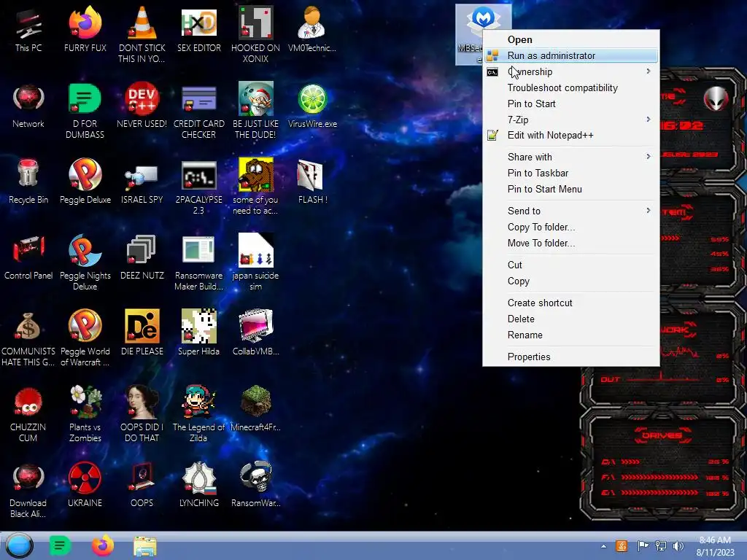Open the Start orb button

[20, 545]
